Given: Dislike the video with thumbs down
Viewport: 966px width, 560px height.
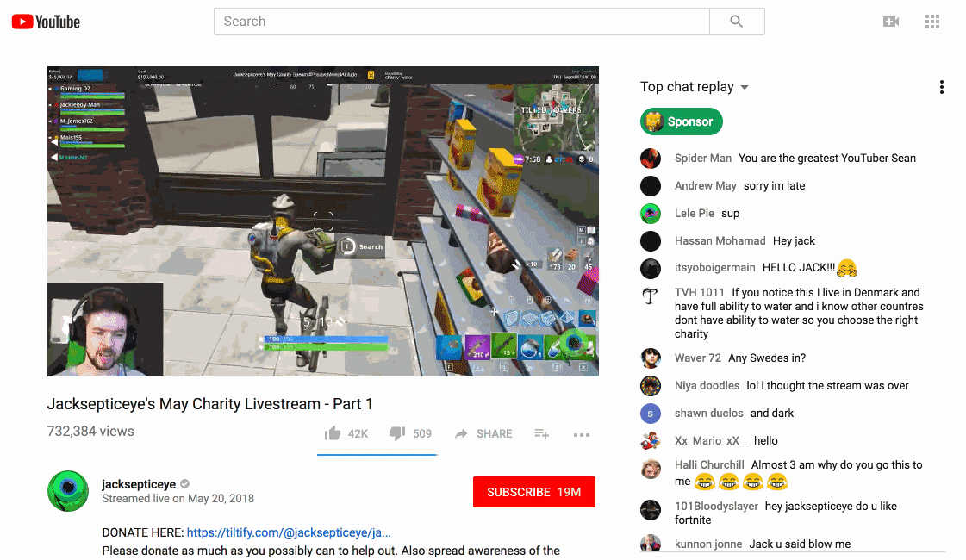Looking at the screenshot, I should click(397, 433).
